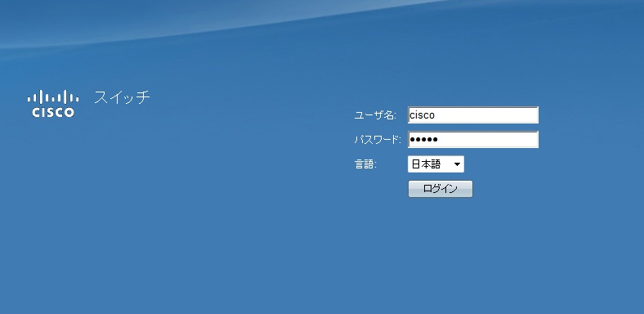Click the 言語: label
The width and height of the screenshot is (644, 314).
pos(365,164)
